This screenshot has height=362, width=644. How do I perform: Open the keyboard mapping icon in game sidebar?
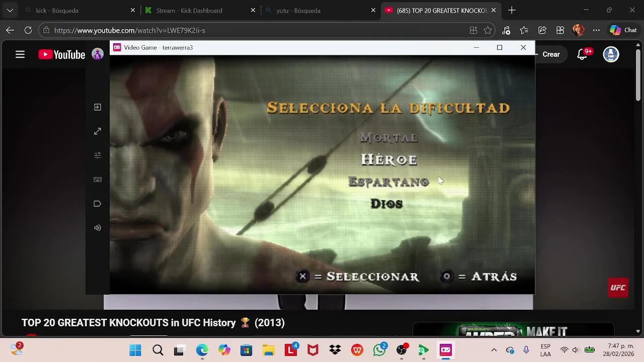click(x=98, y=179)
